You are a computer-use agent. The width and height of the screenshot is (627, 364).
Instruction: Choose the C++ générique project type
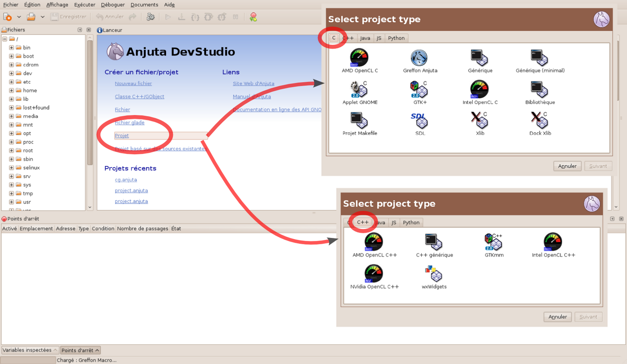tap(434, 245)
